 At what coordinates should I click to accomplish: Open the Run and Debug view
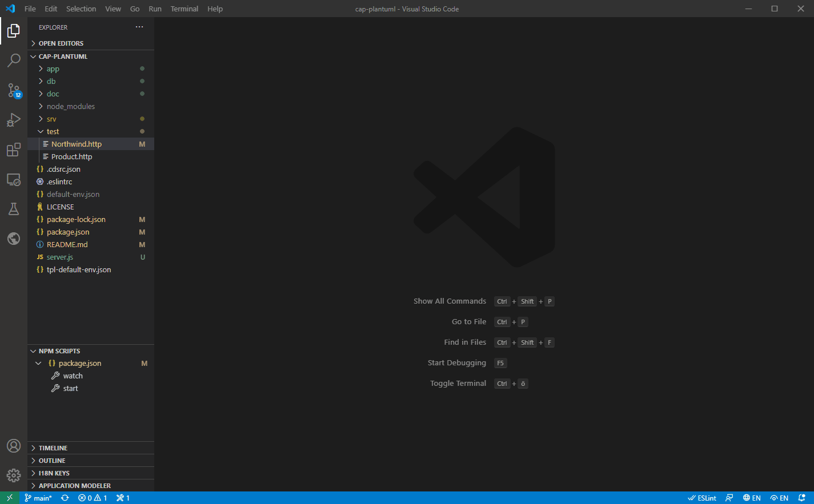(14, 120)
